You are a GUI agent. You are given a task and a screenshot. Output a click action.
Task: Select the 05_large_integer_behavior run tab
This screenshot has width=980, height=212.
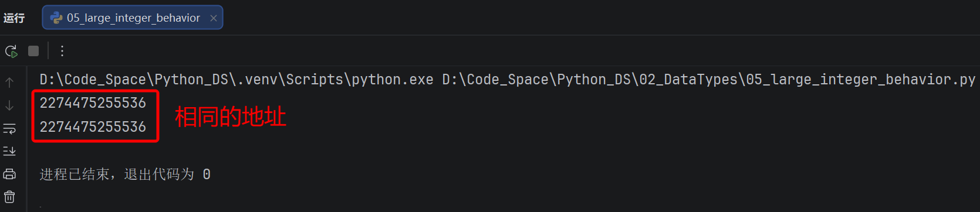coord(133,18)
